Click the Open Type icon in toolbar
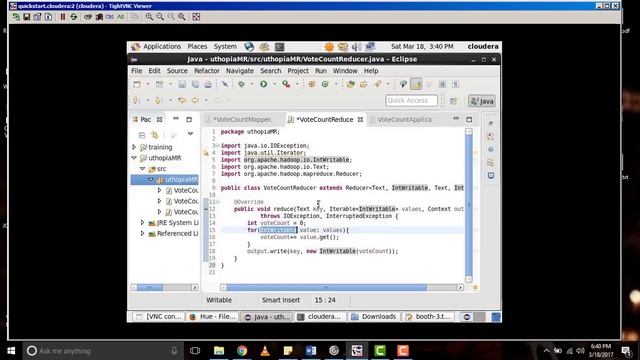This screenshot has height=360, width=640. click(x=351, y=84)
